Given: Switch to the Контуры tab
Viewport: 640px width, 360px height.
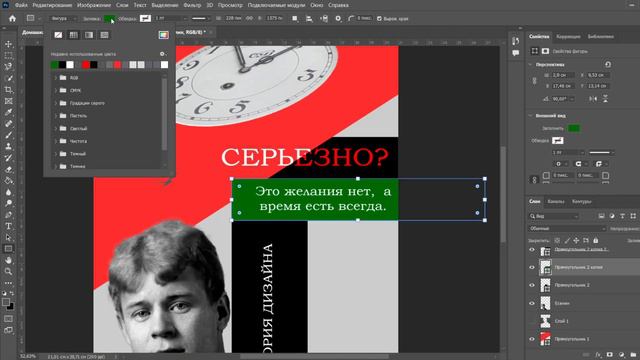Looking at the screenshot, I should click(x=581, y=201).
